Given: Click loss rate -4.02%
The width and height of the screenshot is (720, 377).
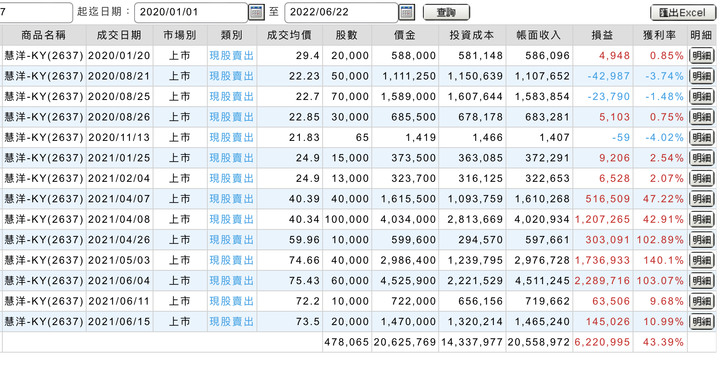Looking at the screenshot, I should click(x=664, y=137).
